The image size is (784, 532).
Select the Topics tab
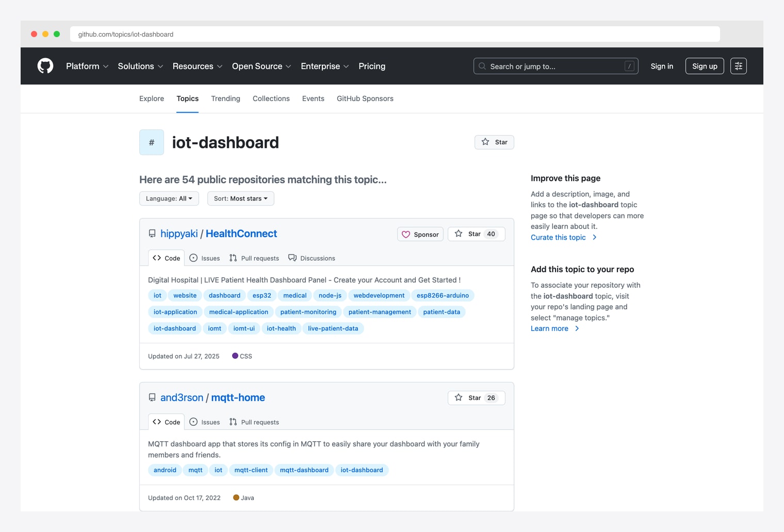pos(187,98)
